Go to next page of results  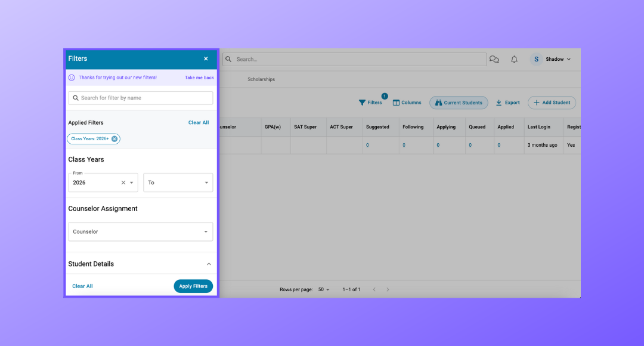pos(388,290)
